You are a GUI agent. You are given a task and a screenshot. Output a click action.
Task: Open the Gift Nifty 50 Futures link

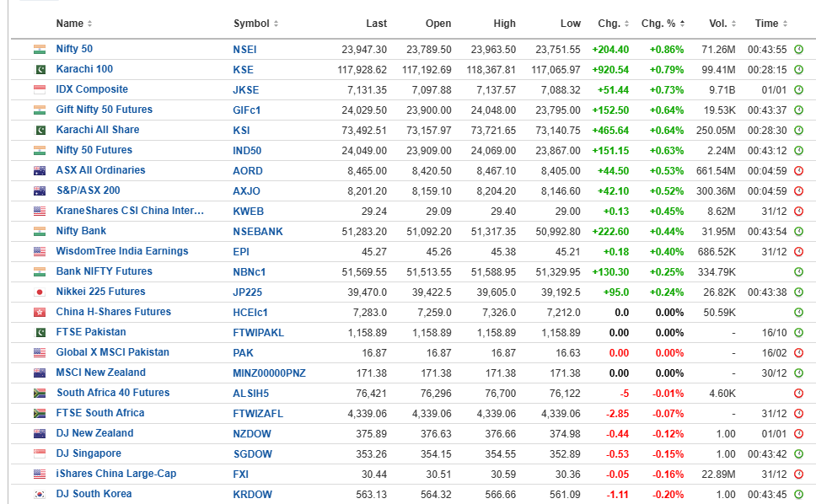pyautogui.click(x=104, y=110)
